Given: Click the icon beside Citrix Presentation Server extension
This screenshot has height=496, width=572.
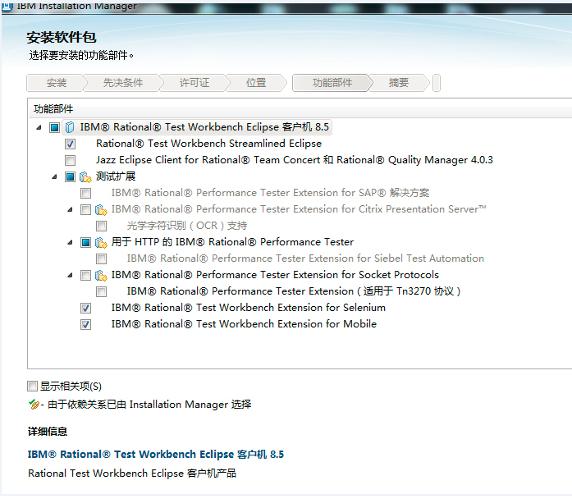Looking at the screenshot, I should point(101,210).
